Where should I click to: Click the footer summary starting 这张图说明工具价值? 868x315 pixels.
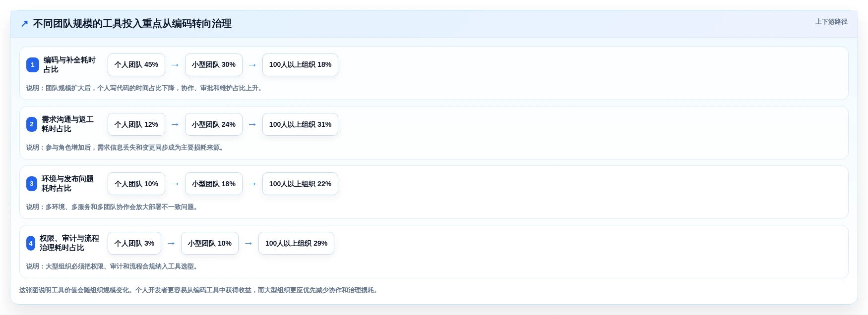(x=199, y=290)
